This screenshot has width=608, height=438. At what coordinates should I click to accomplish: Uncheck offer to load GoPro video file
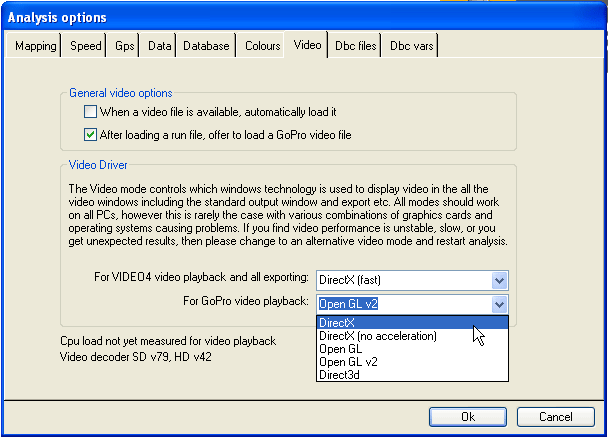(x=92, y=135)
